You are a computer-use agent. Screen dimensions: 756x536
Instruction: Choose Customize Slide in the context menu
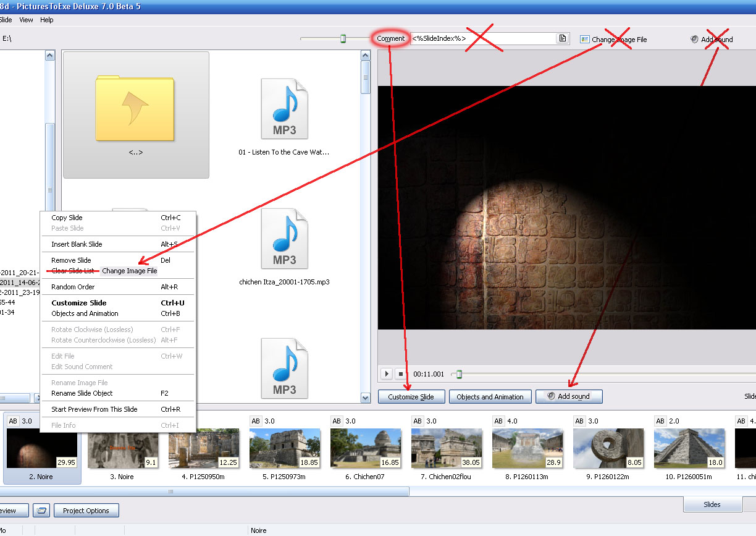79,303
